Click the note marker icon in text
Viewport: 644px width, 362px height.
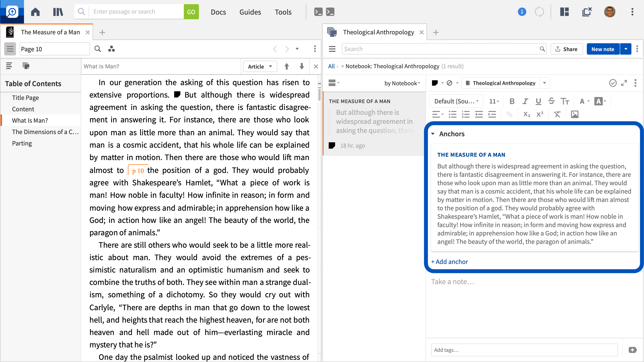tap(177, 94)
